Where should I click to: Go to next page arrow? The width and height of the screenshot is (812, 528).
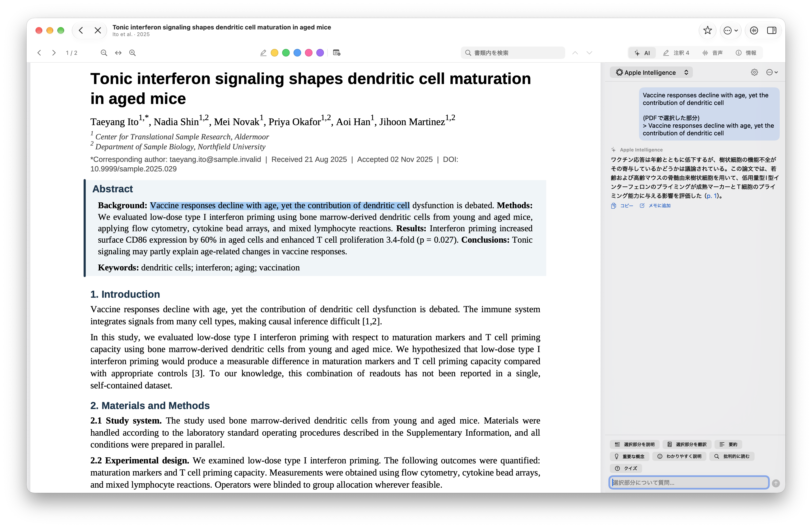(54, 53)
